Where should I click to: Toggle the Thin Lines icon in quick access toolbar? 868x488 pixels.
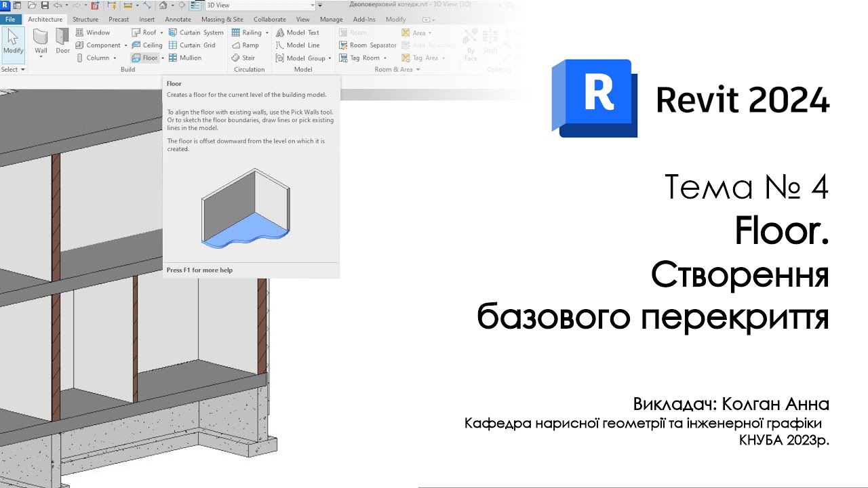195,5
